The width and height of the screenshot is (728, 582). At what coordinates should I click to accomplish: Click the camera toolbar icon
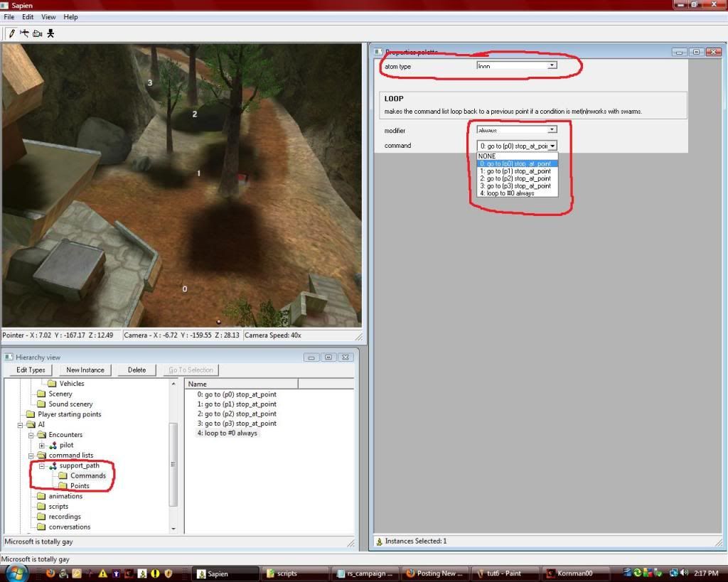pos(38,33)
